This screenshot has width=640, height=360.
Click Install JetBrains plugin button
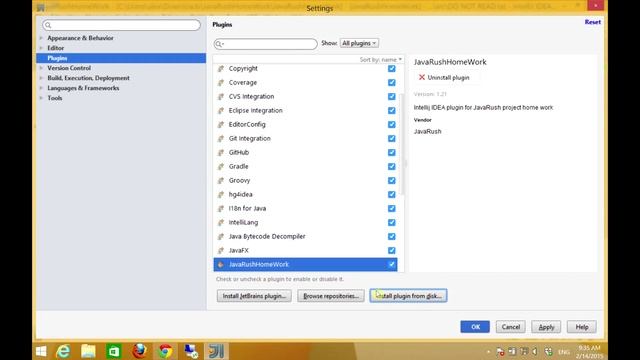point(254,296)
